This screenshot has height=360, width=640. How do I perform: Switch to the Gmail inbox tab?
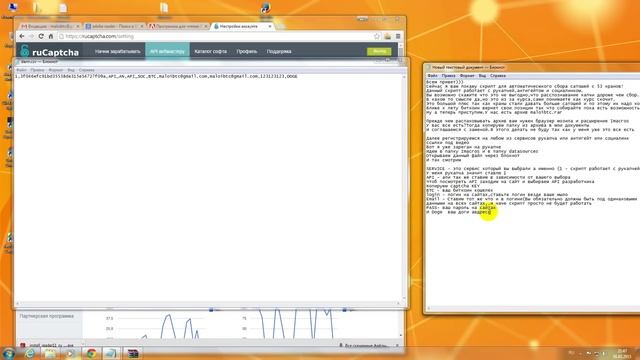click(x=49, y=26)
